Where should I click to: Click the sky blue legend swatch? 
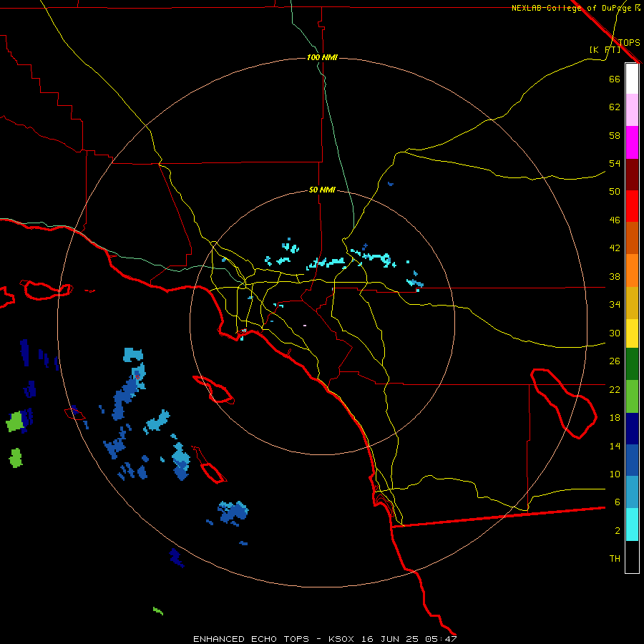[x=632, y=492]
